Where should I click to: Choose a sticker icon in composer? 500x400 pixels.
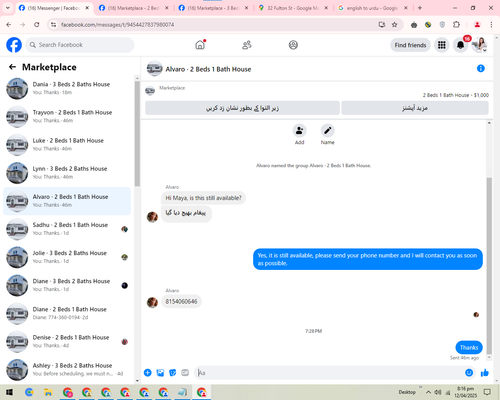coord(173,373)
